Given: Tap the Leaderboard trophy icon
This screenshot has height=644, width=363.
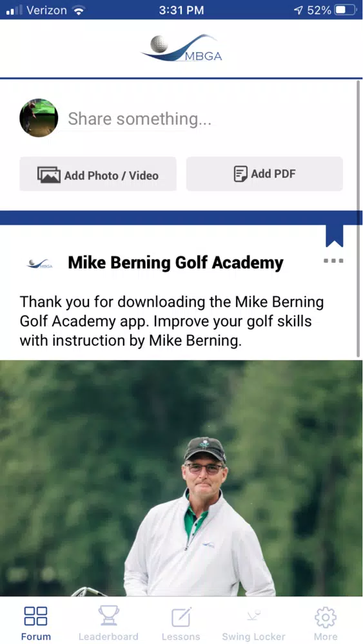Looking at the screenshot, I should coord(108,616).
